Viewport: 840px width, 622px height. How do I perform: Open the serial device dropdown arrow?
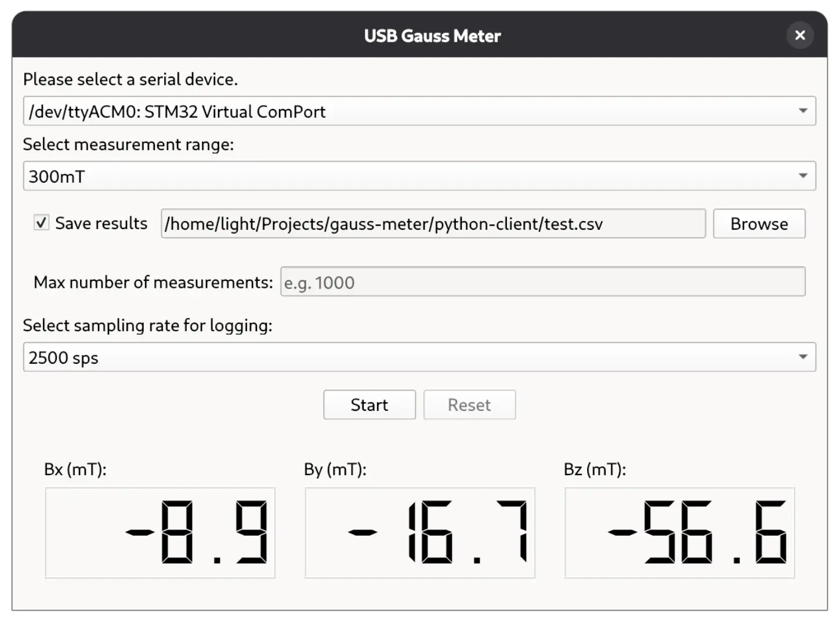pyautogui.click(x=803, y=111)
